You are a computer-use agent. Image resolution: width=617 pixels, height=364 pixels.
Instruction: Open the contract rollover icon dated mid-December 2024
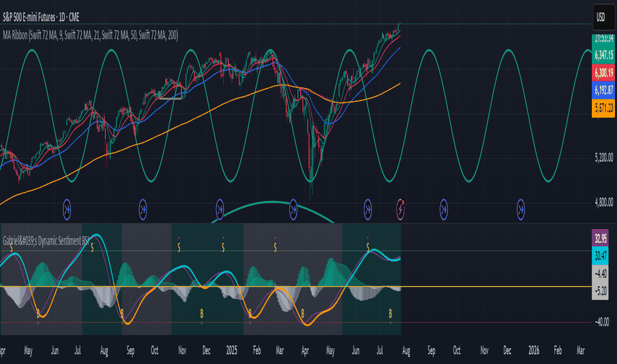(x=220, y=209)
